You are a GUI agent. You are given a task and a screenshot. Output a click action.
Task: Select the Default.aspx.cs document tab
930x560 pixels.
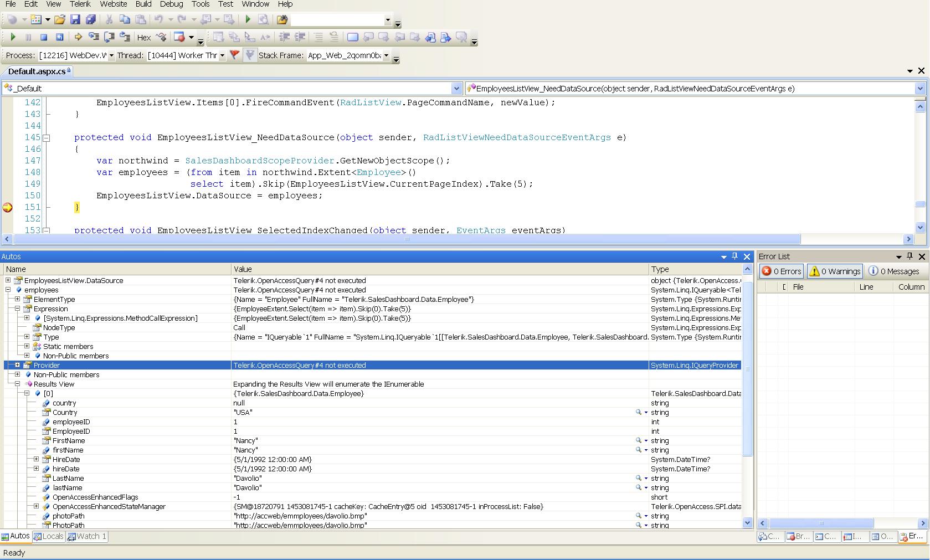(x=37, y=71)
